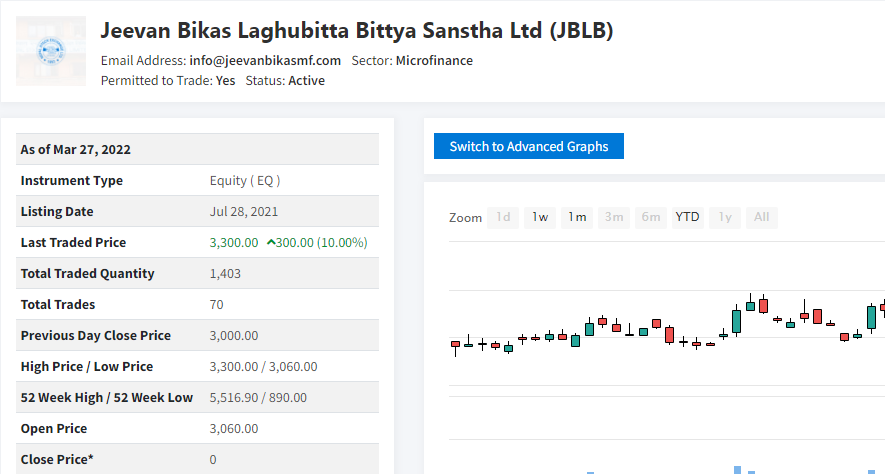Click the first red candlestick on the chart
The image size is (885, 474).
click(455, 344)
